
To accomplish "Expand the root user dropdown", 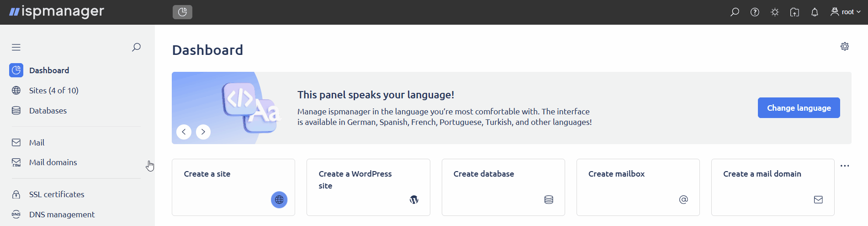I will [846, 12].
